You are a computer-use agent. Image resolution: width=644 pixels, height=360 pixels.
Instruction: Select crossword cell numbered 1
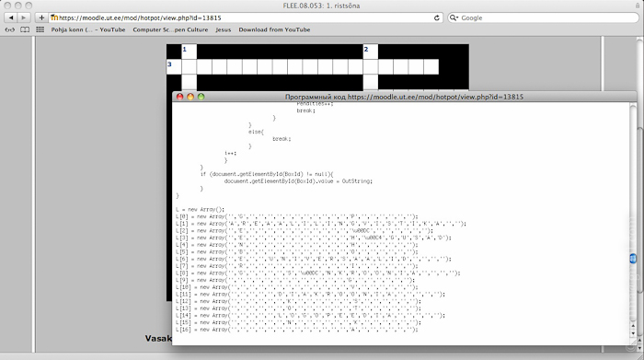click(x=189, y=52)
